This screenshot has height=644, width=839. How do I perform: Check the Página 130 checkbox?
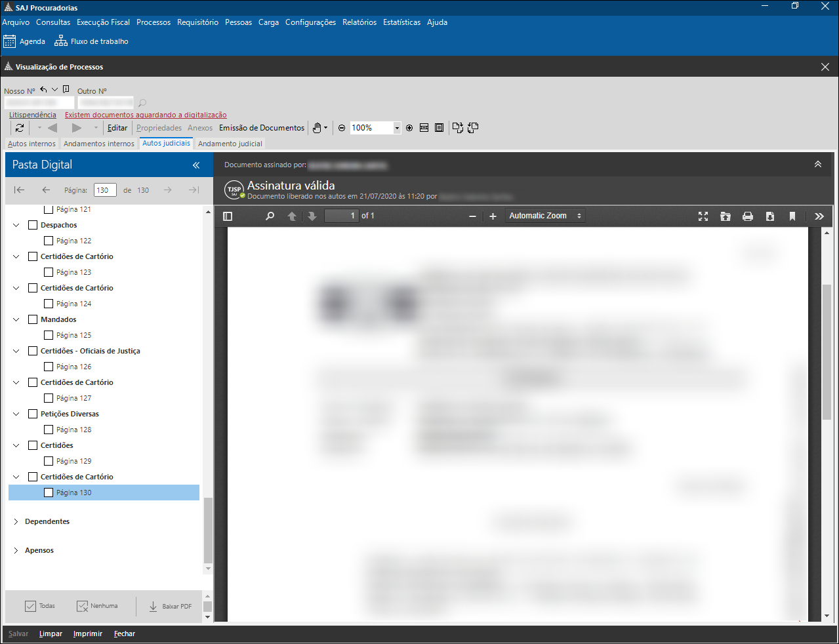coord(49,493)
